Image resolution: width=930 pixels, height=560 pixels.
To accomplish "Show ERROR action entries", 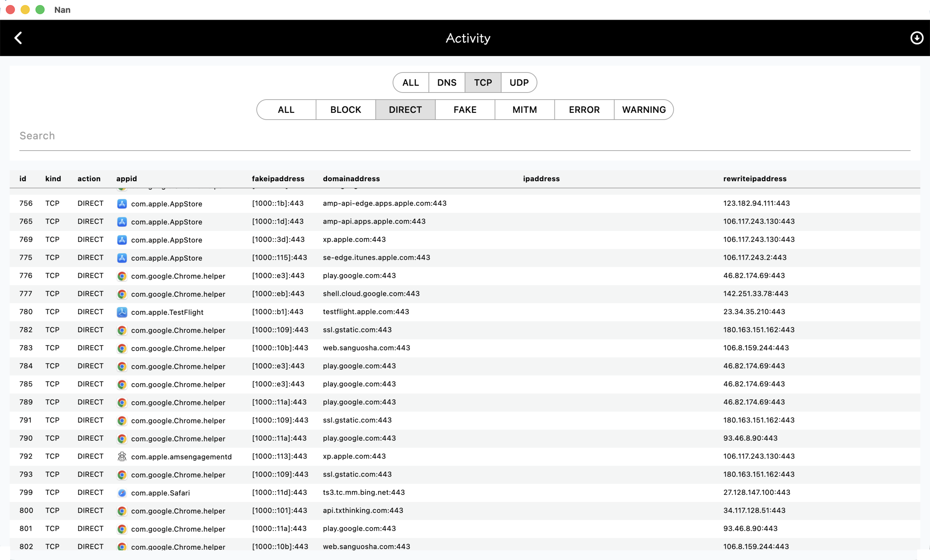I will 584,110.
